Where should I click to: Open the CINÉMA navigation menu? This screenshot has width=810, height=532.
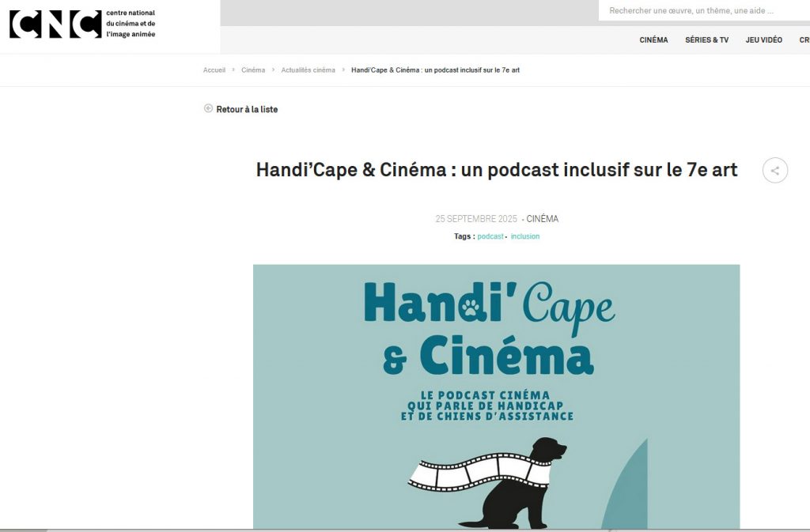pos(653,40)
